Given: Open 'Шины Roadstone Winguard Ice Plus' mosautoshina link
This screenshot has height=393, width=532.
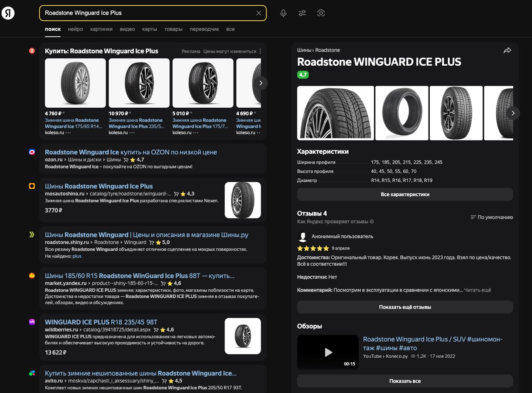Looking at the screenshot, I should click(x=99, y=186).
